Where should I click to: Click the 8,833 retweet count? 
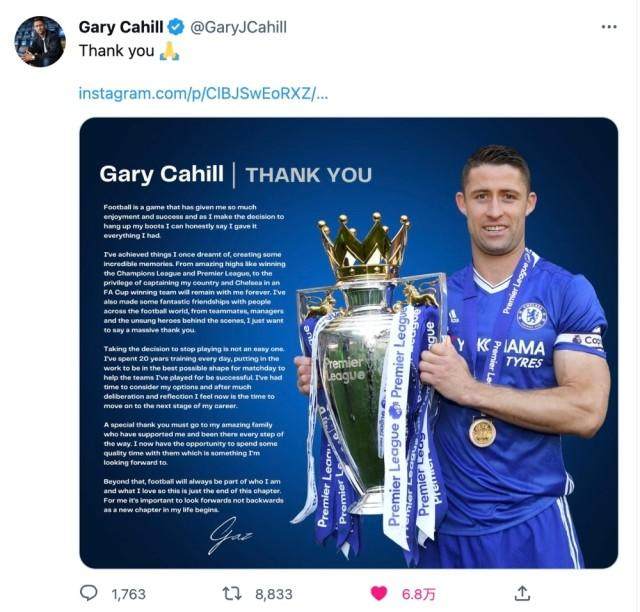point(274,594)
